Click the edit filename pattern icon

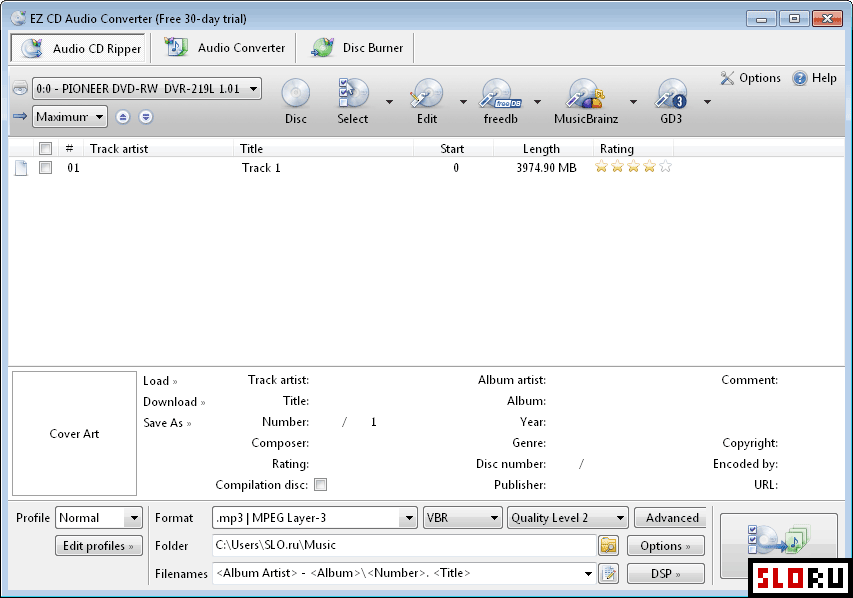(x=608, y=574)
